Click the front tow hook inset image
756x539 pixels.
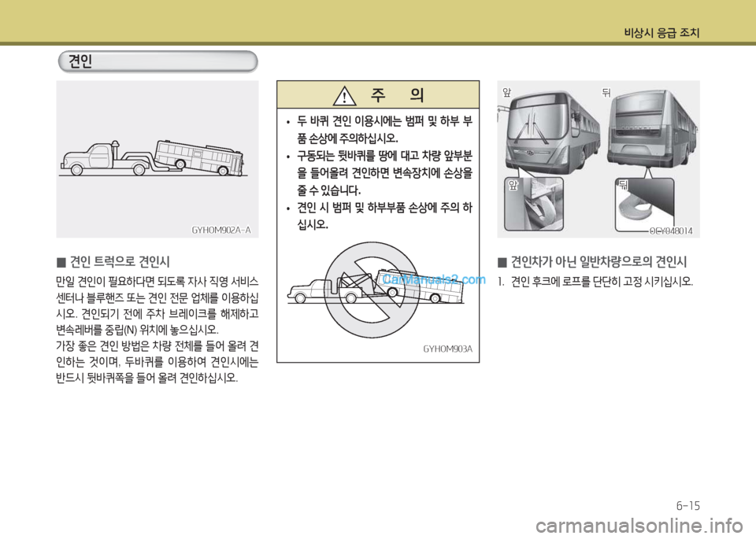(534, 205)
